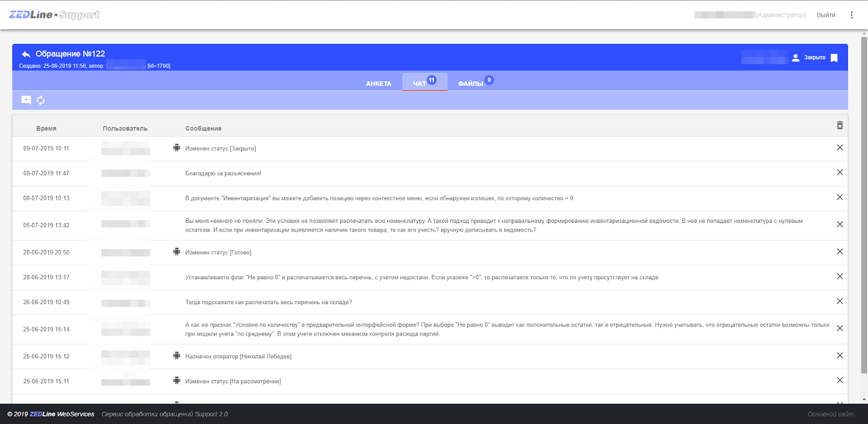Image resolution: width=868 pixels, height=424 pixels.
Task: Delete message dated 09-07-2019 10:11
Action: click(x=840, y=147)
